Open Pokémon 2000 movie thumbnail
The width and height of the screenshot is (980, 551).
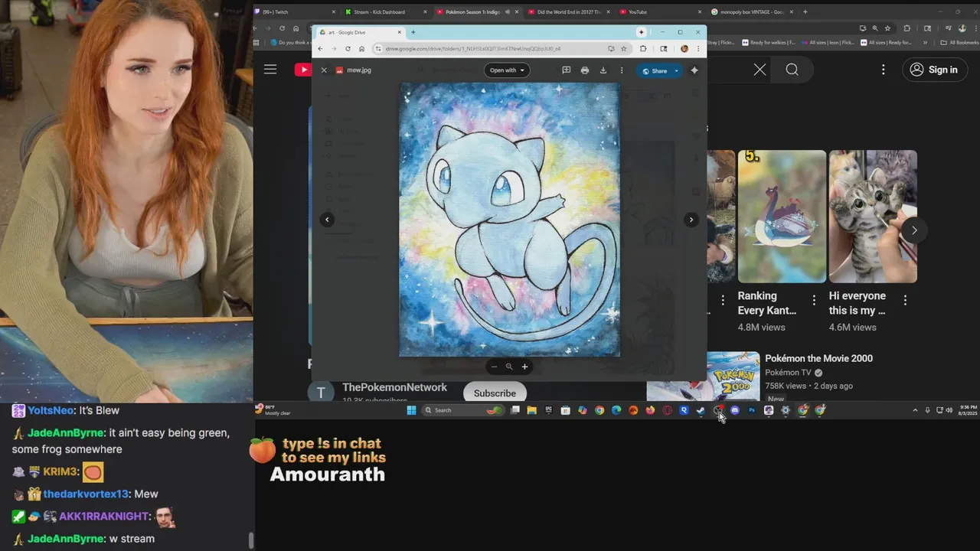tap(733, 377)
